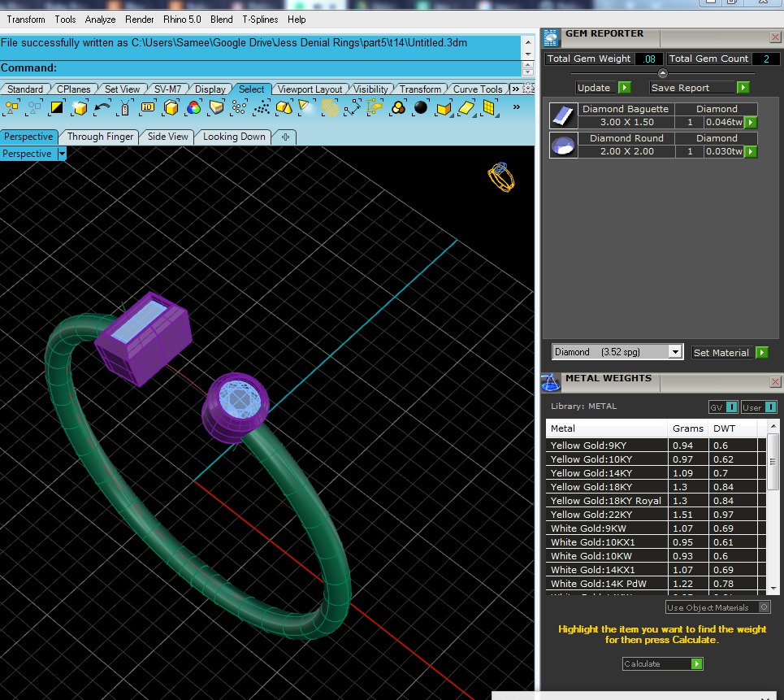Screen dimensions: 784x700
Task: Click the metal list scrollbar thumb
Action: point(773,461)
